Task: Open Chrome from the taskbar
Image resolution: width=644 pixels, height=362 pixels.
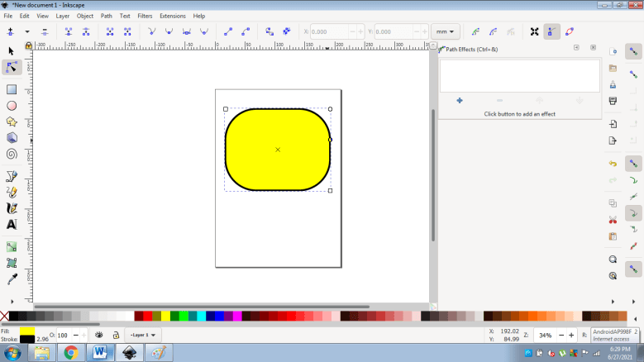Action: 70,353
